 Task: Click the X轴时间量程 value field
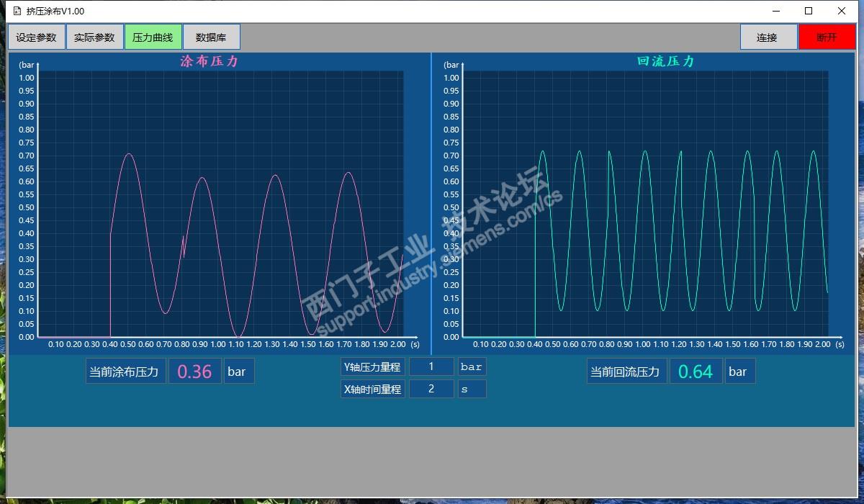coord(431,389)
